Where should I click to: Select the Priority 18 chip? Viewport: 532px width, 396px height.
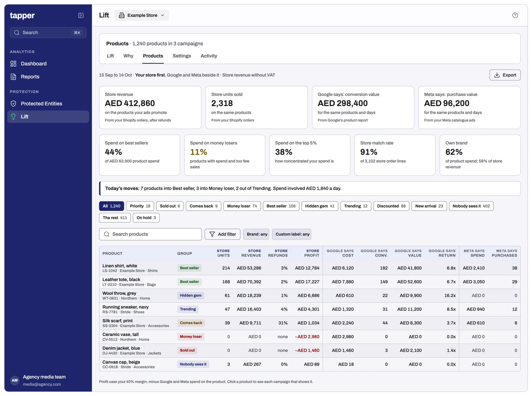click(x=140, y=206)
